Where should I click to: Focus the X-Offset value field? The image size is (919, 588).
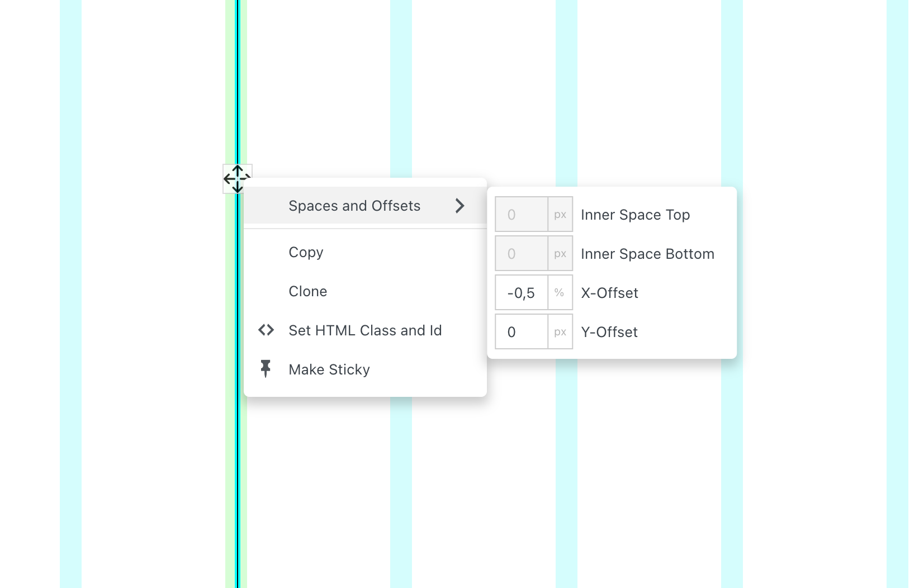(521, 293)
